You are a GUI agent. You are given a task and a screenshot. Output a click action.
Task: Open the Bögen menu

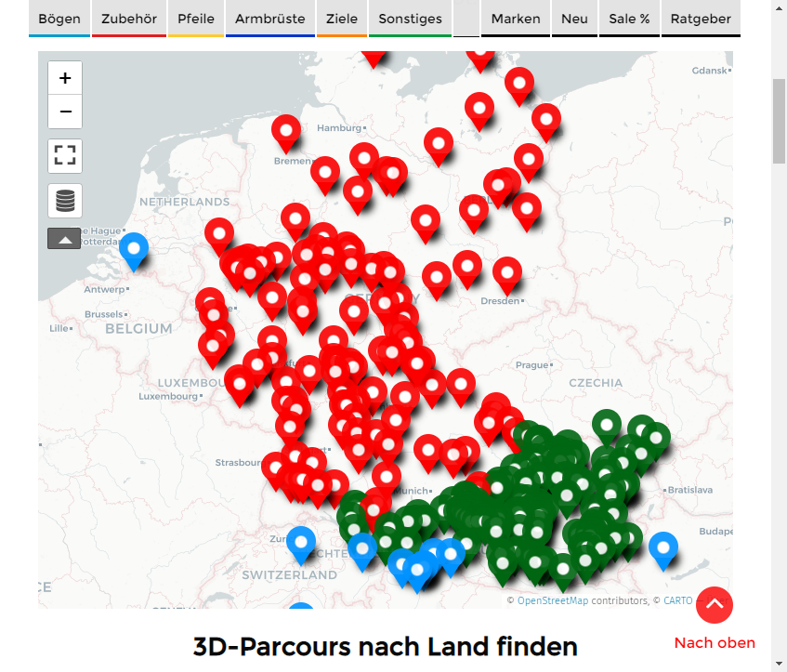pyautogui.click(x=59, y=19)
